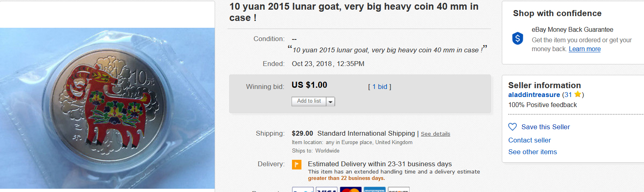Click the eBay Money Back Guarantee shield icon
This screenshot has width=644, height=192.
tap(518, 38)
